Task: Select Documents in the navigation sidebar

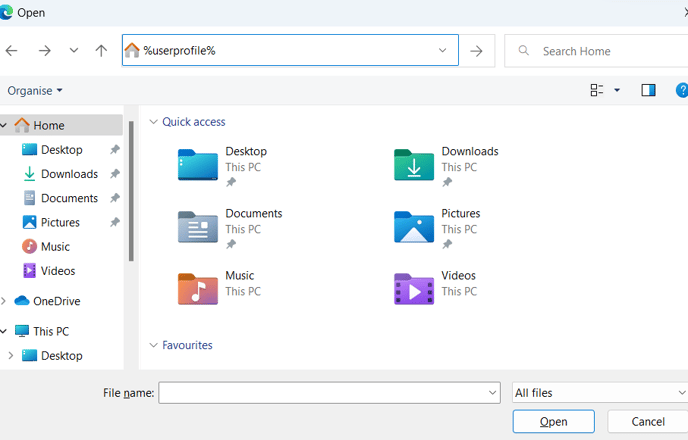Action: coord(69,198)
